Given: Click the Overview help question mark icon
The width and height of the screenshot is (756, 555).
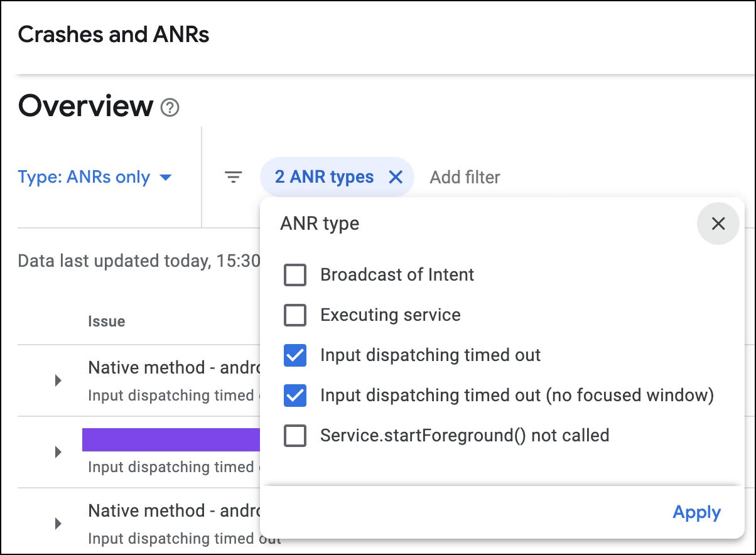Looking at the screenshot, I should tap(170, 108).
